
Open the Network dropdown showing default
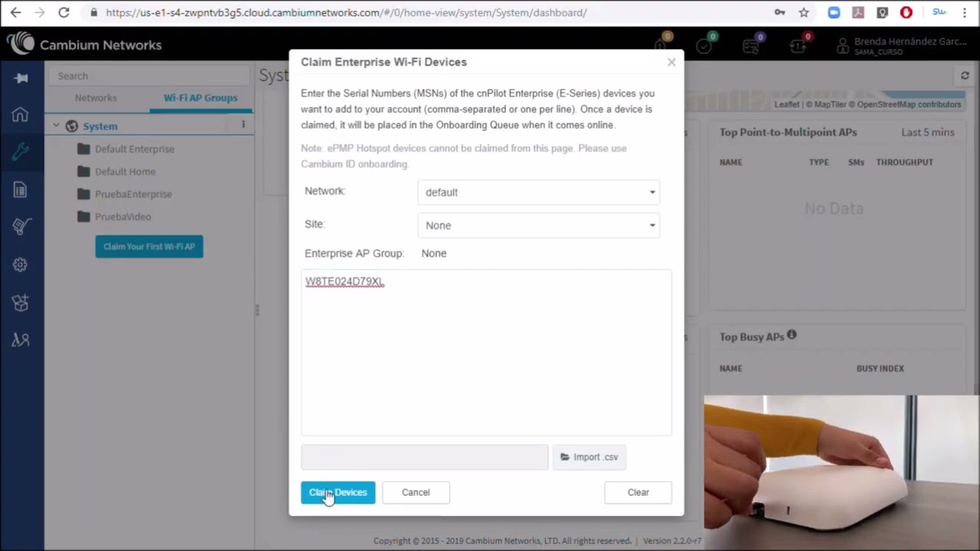[538, 192]
